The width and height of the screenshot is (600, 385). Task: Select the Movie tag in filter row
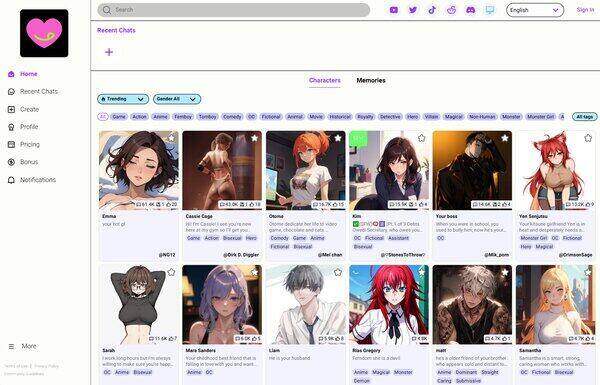(316, 117)
